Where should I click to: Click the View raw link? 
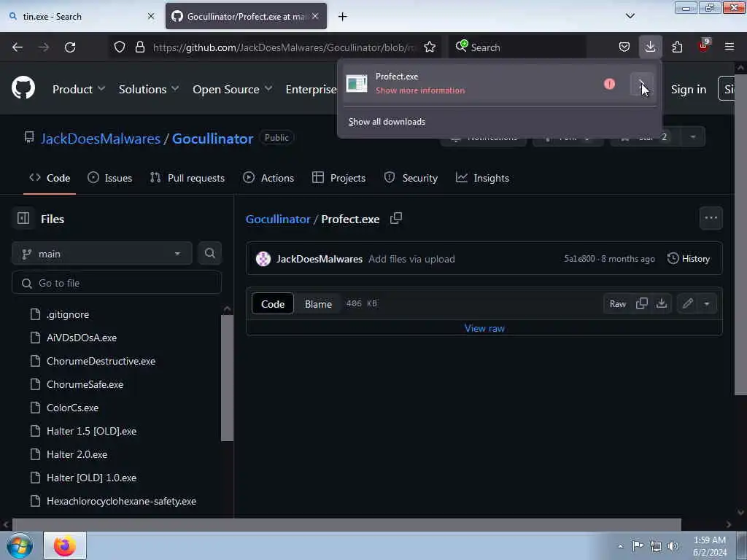pyautogui.click(x=484, y=329)
